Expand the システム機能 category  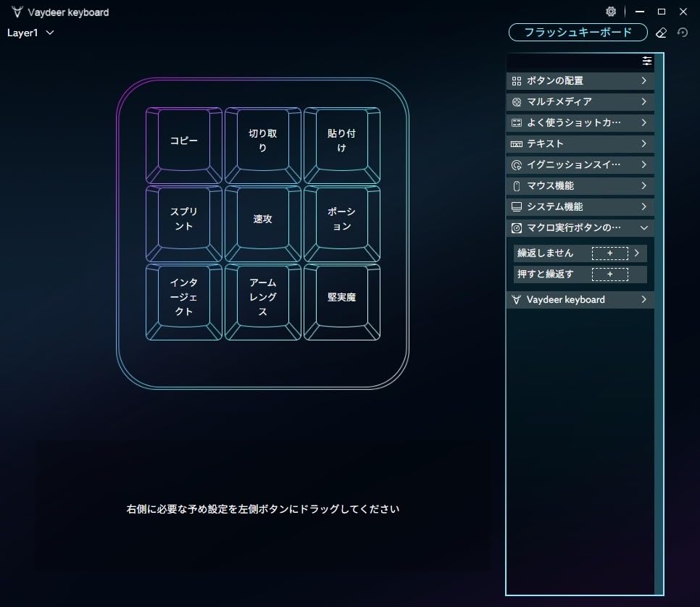coord(646,207)
